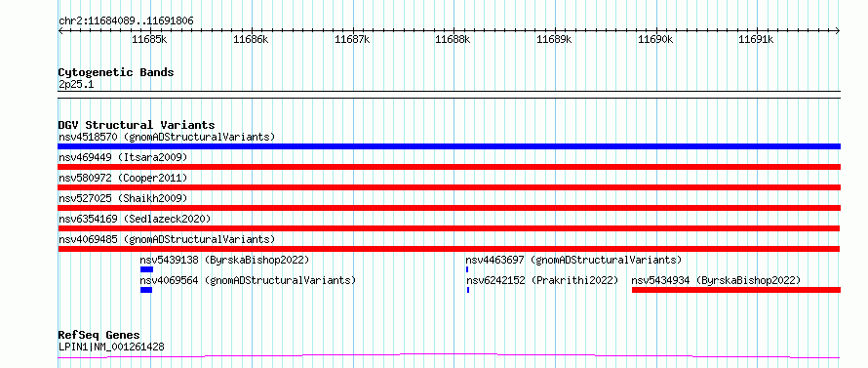The image size is (868, 368).
Task: Select the nsv469449 Itsara2009 red bar
Action: point(449,167)
